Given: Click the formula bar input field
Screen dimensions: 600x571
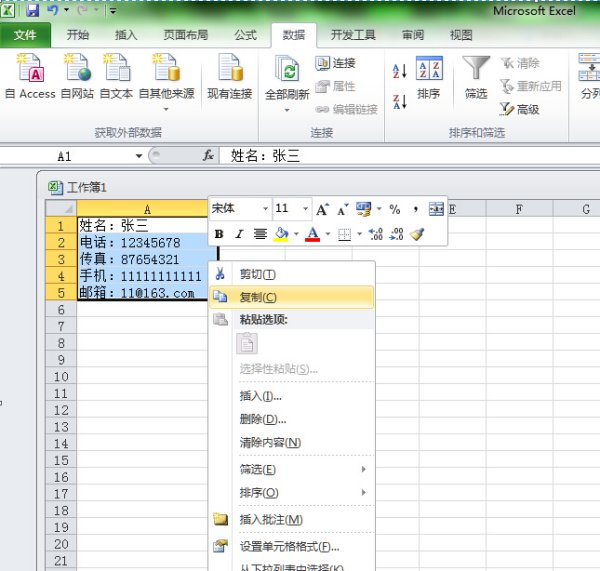Looking at the screenshot, I should [x=400, y=156].
